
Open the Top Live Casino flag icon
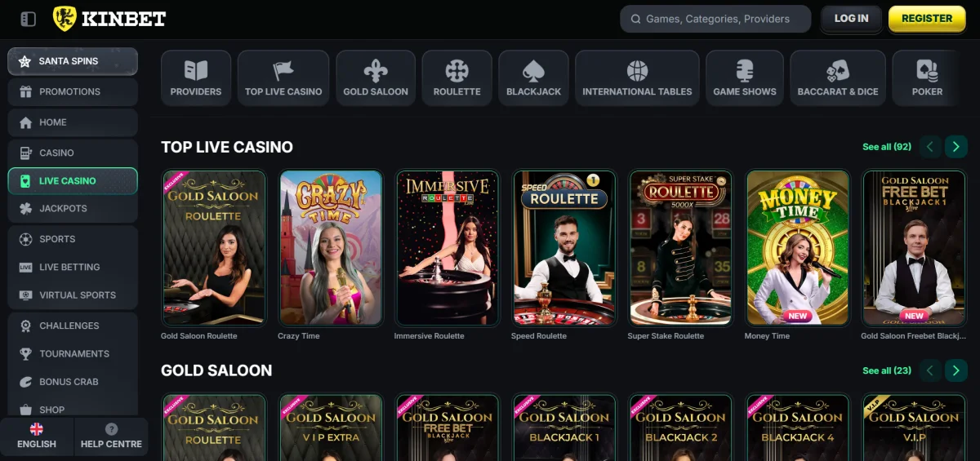283,70
